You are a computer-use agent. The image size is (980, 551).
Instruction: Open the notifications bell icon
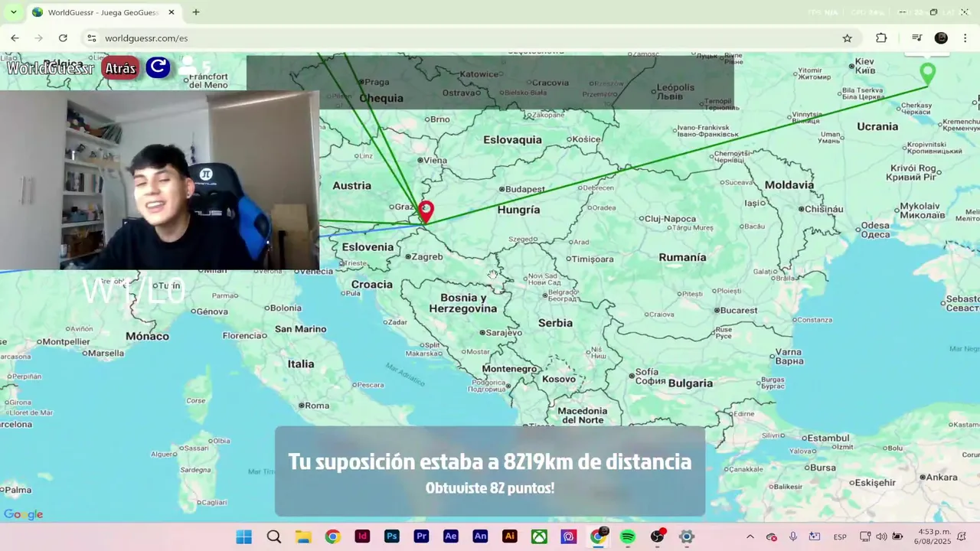click(962, 536)
